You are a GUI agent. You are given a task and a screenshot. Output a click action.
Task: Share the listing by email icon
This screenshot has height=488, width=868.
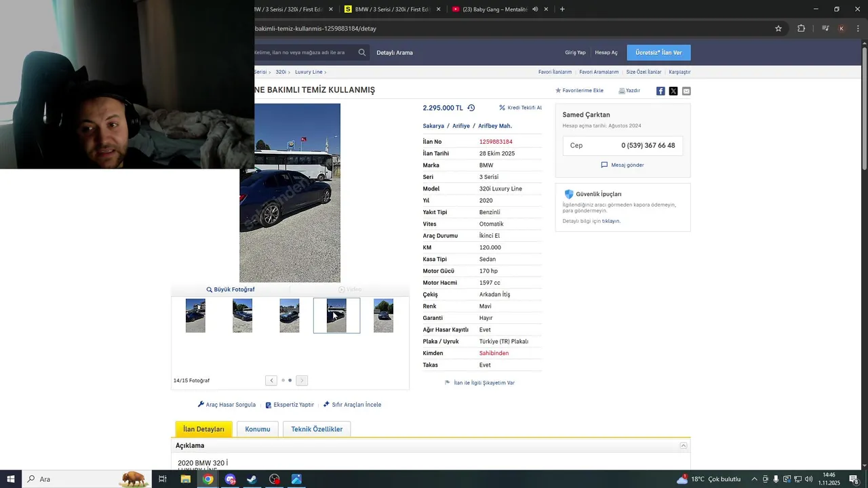tap(686, 91)
